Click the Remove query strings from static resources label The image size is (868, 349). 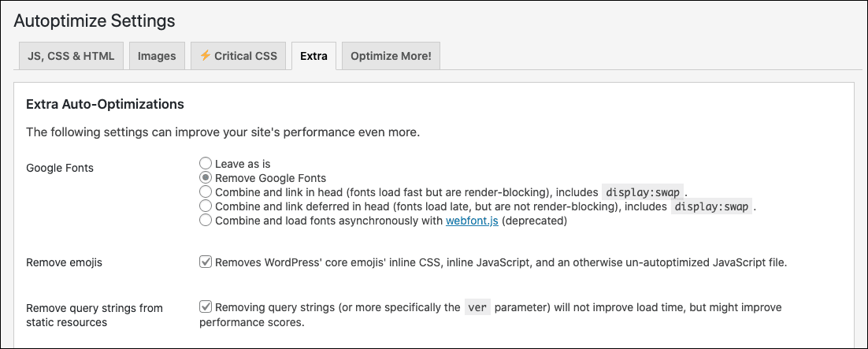[x=95, y=314]
